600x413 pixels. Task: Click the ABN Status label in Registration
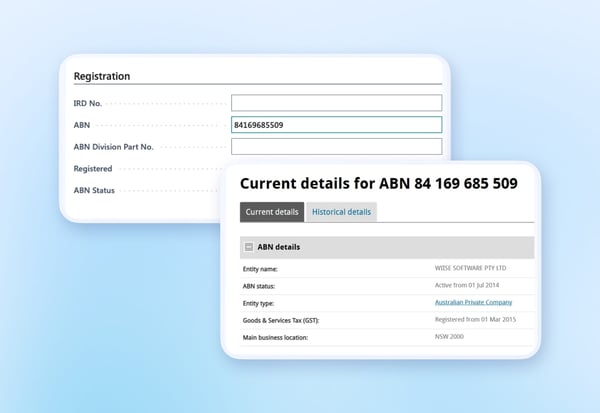click(x=94, y=191)
